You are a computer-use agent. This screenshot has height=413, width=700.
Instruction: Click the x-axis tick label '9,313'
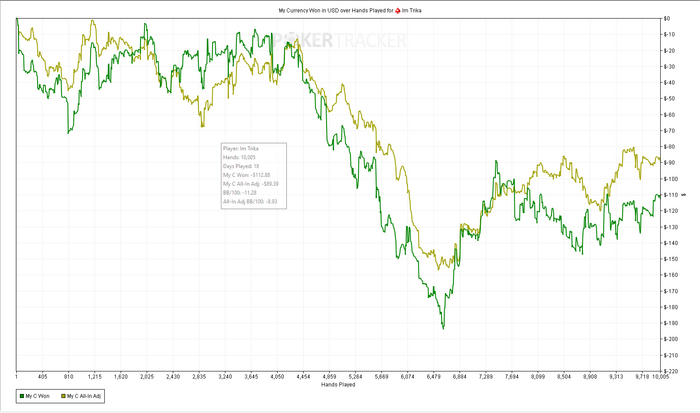616,377
